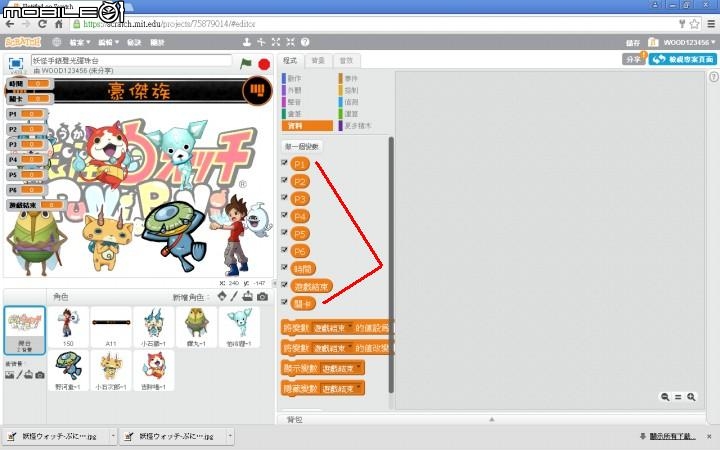Create new sprite from camera icon
The height and width of the screenshot is (450, 720).
coord(262,297)
